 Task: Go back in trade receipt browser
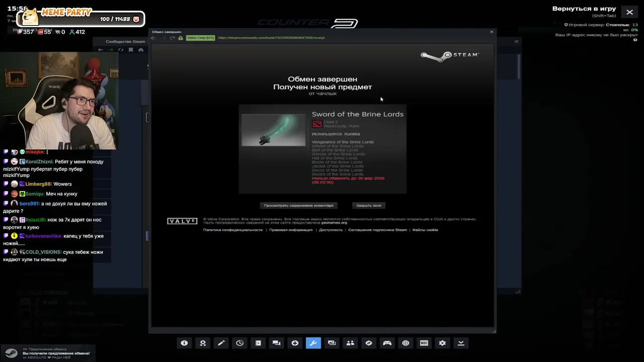point(154,38)
